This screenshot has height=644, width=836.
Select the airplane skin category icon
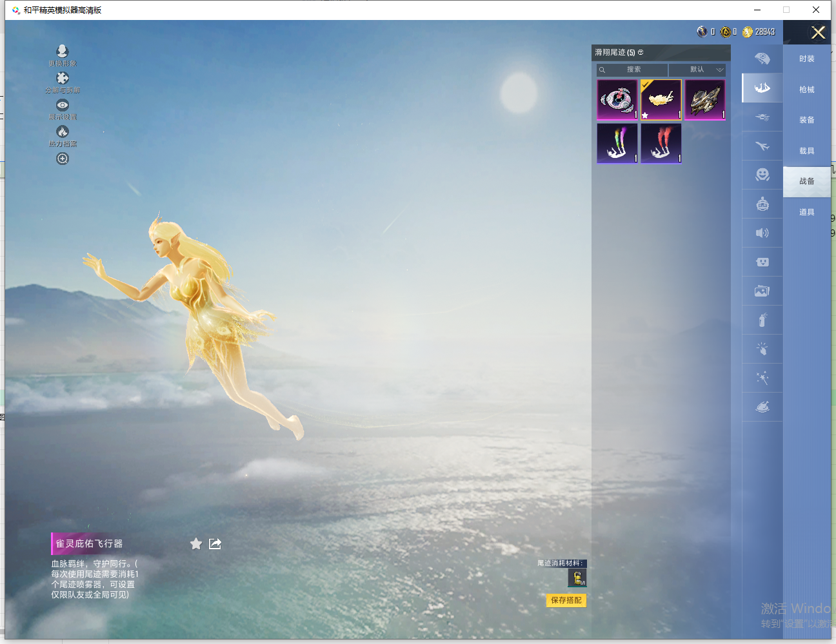click(762, 146)
